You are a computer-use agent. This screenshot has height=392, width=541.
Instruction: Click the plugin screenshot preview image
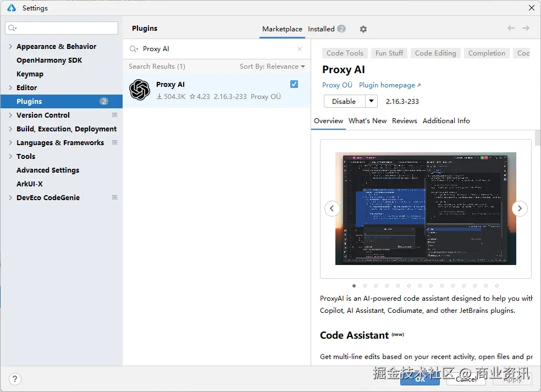tap(426, 208)
